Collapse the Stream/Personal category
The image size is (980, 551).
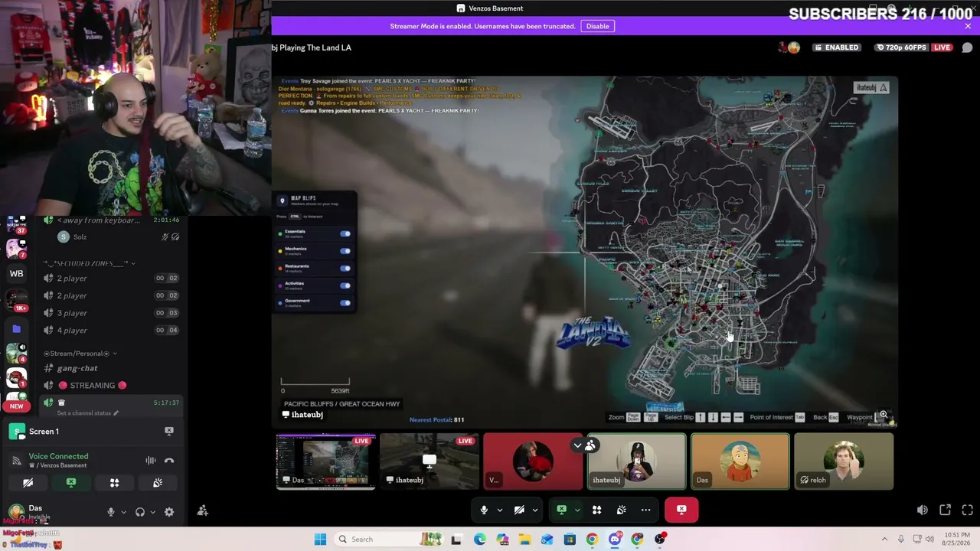pos(80,354)
